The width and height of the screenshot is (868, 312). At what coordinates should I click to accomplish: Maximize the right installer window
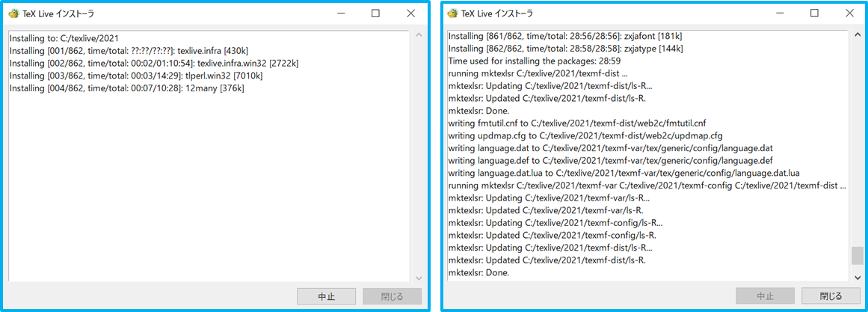(x=814, y=13)
